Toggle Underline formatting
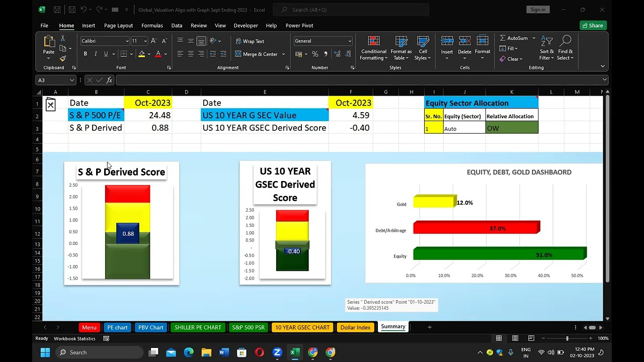The height and width of the screenshot is (362, 644). coord(106,54)
